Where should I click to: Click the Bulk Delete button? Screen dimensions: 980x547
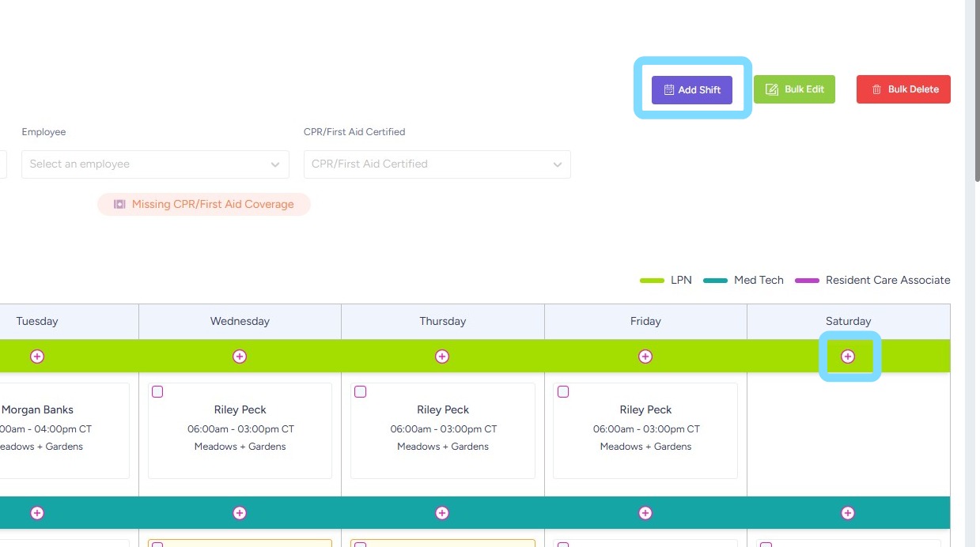coord(903,89)
